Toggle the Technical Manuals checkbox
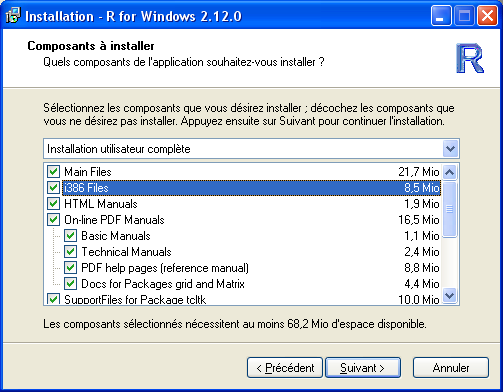The width and height of the screenshot is (503, 392). click(x=70, y=252)
